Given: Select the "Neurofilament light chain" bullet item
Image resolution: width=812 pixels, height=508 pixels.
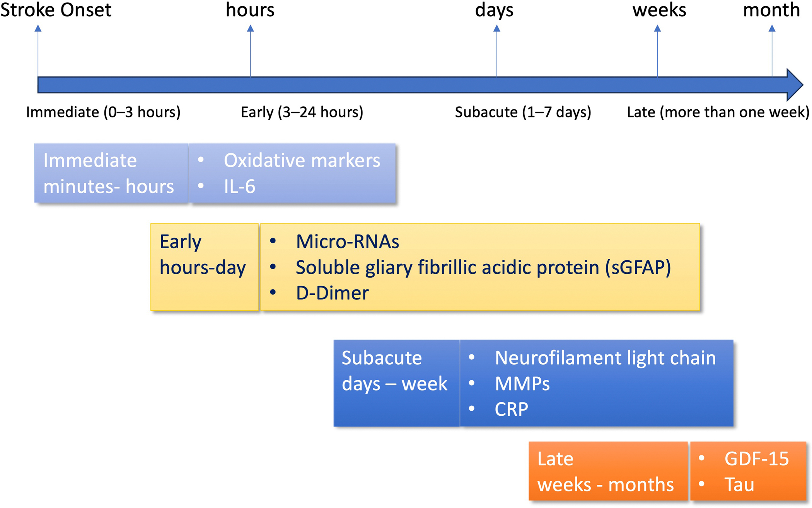Looking at the screenshot, I should point(605,358).
